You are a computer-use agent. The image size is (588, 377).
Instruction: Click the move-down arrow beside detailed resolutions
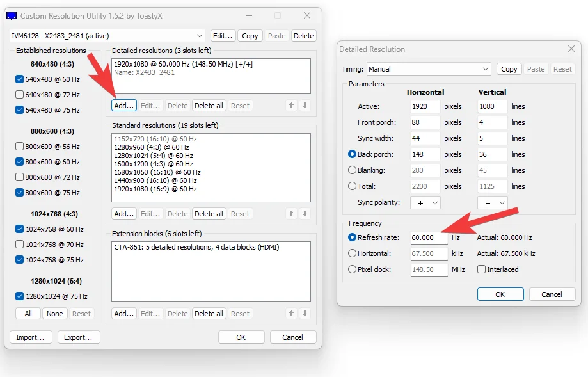[x=305, y=105]
